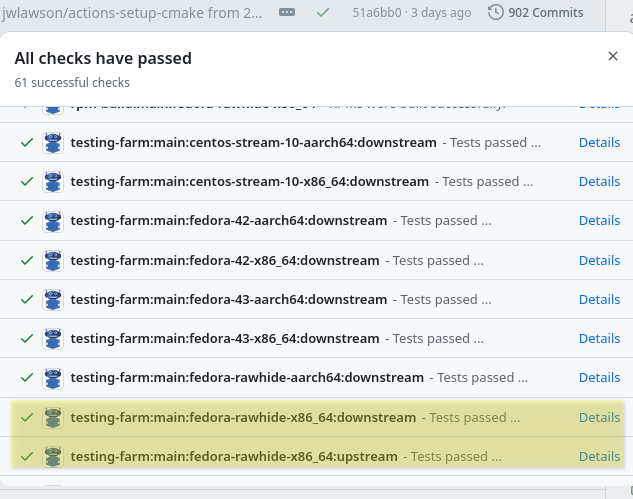Open Details for fedora-42-aarch64:downstream
Screen dimensions: 633x499
click(x=599, y=221)
